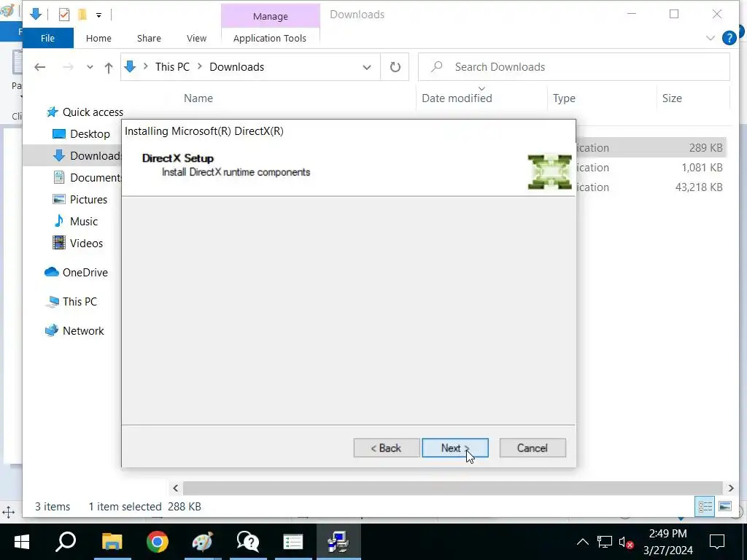Open Customize Quick Access Toolbar dropdown
This screenshot has height=560, width=747.
98,15
